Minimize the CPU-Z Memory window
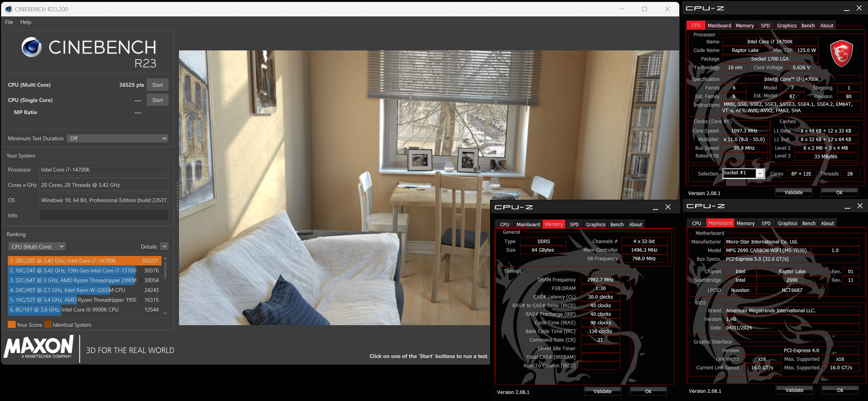This screenshot has width=868, height=401. pyautogui.click(x=655, y=207)
